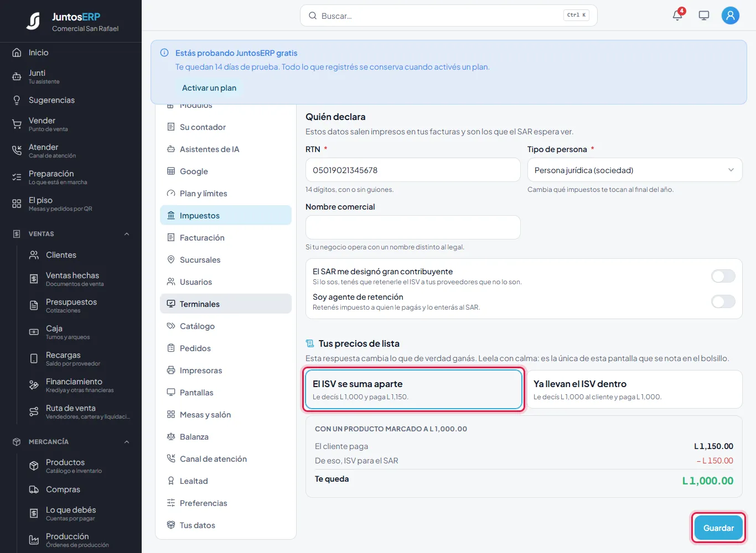756x553 pixels.
Task: Click the monitor display icon in header
Action: (x=704, y=15)
